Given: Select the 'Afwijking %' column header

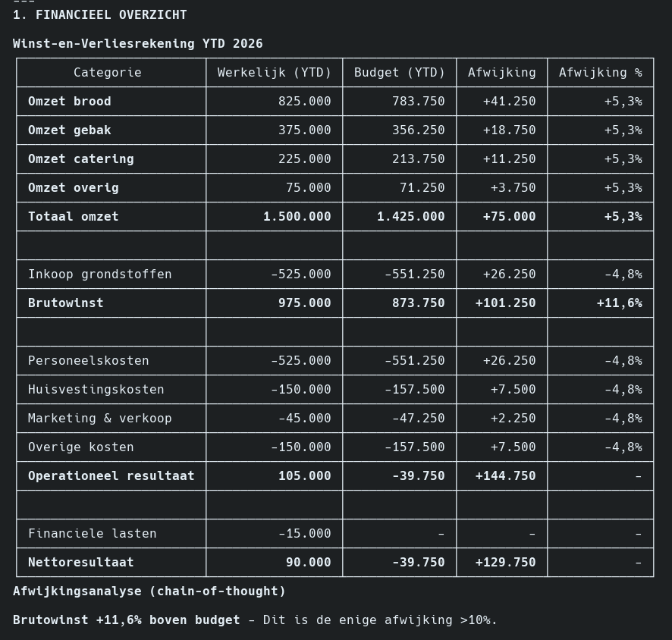Looking at the screenshot, I should 600,73.
